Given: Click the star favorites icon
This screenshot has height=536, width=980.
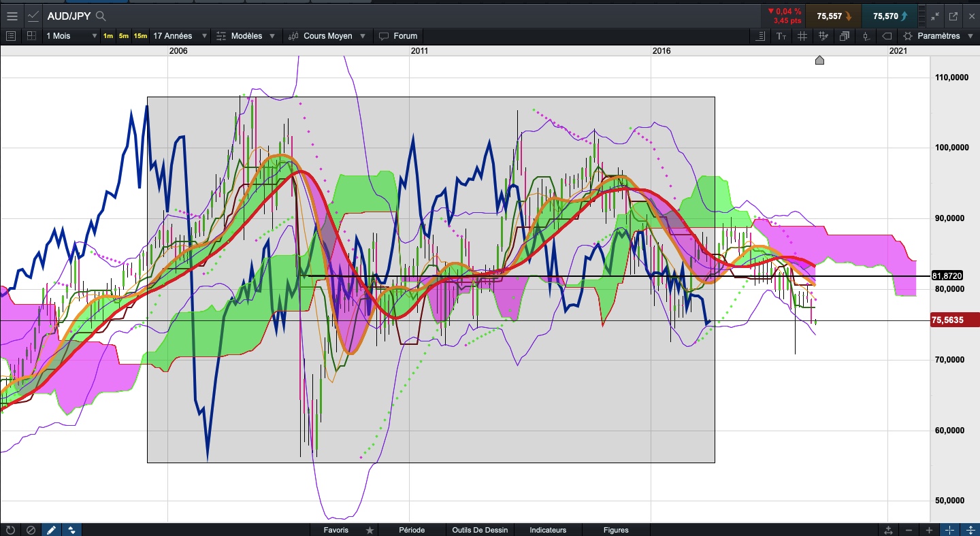Looking at the screenshot, I should coord(370,530).
